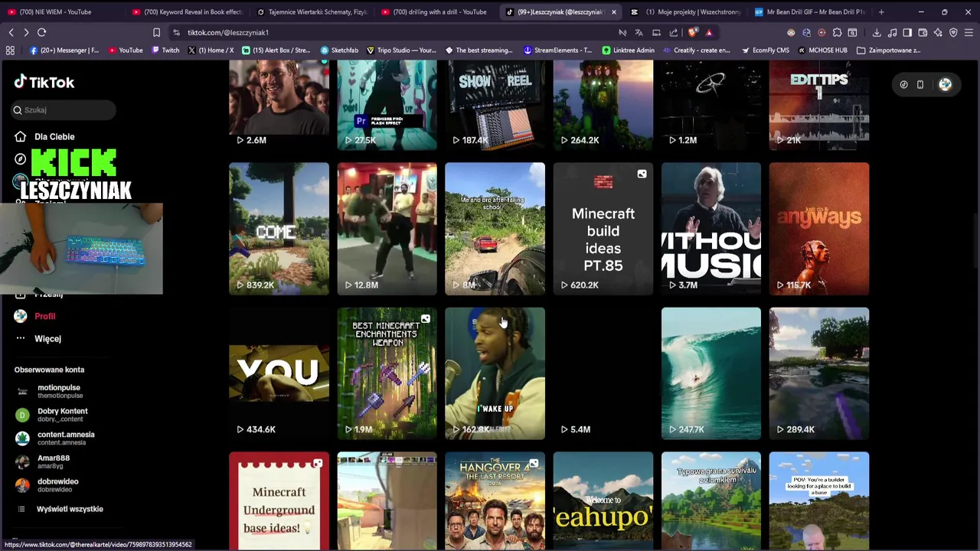This screenshot has width=980, height=551.
Task: Open the browser hamburger menu
Action: point(969,32)
